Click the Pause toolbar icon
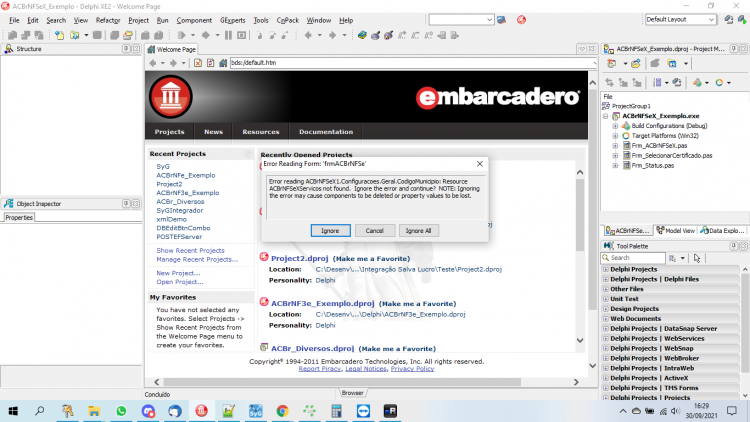This screenshot has height=422, width=750. point(228,35)
